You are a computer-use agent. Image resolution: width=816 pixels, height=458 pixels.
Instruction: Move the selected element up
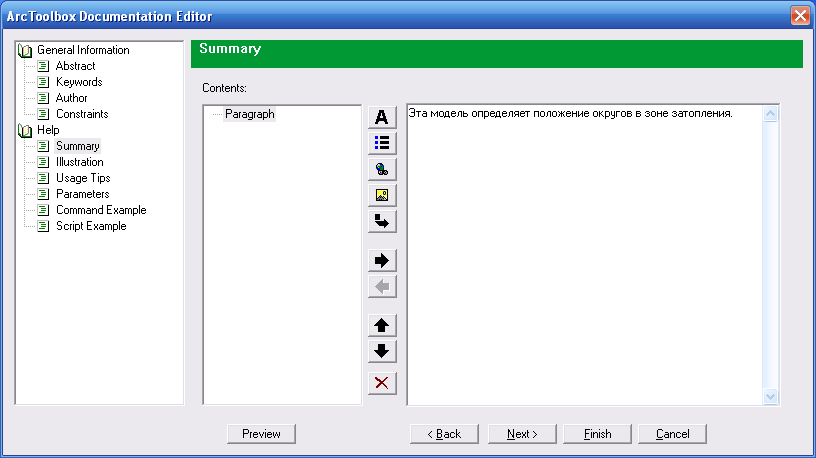(x=382, y=325)
